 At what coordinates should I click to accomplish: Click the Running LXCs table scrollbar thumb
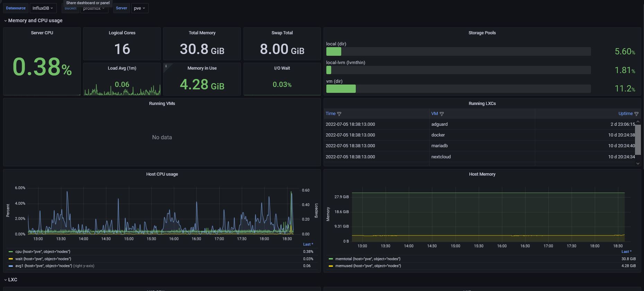638,140
